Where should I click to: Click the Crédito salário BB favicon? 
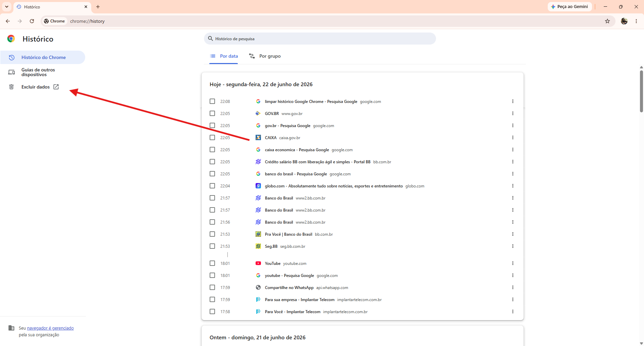258,162
